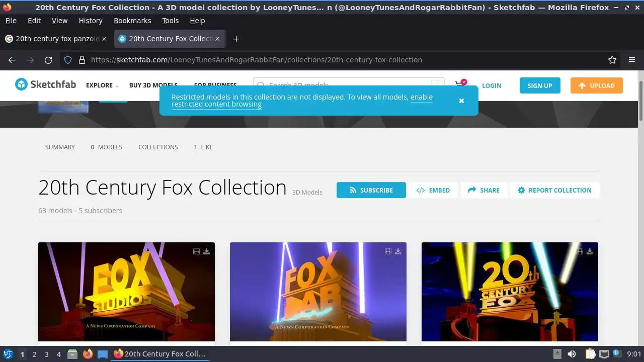Click the Share button
The width and height of the screenshot is (644, 362).
(484, 190)
